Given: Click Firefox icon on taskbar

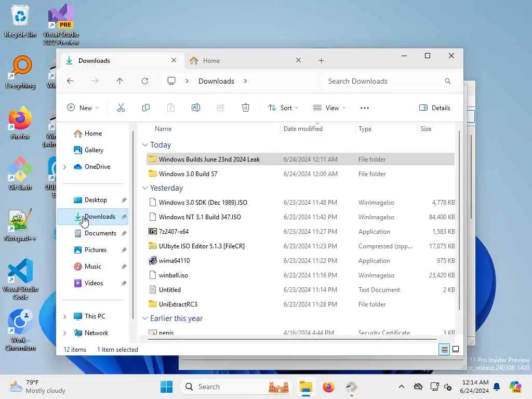Looking at the screenshot, I should coord(328,387).
